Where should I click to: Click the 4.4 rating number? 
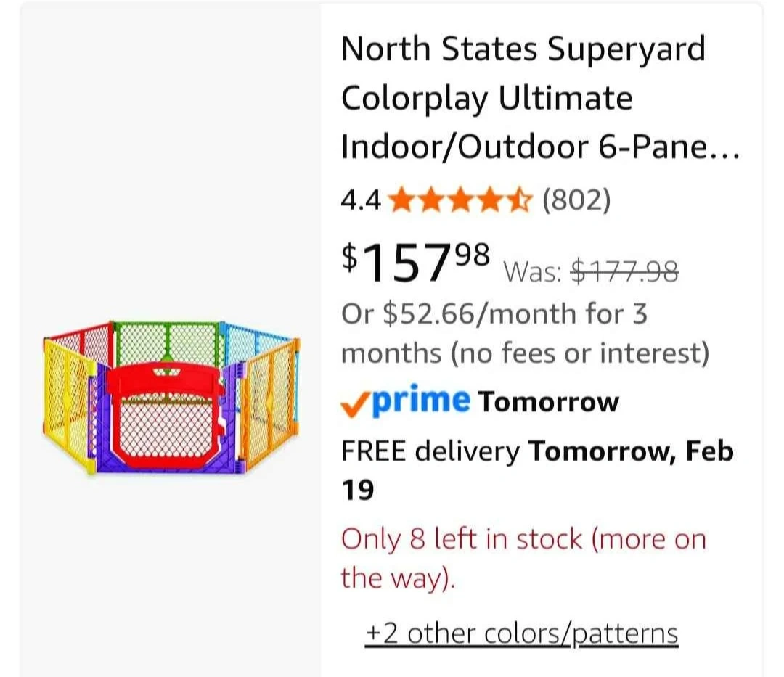click(x=360, y=200)
